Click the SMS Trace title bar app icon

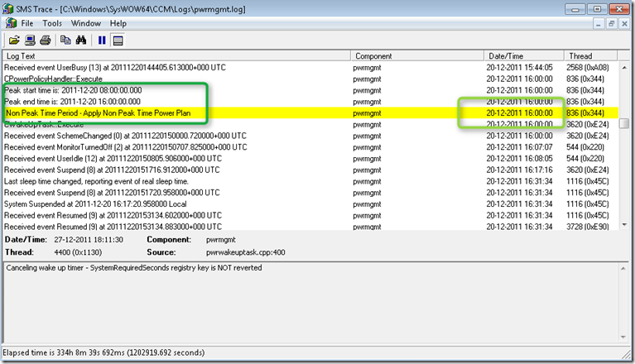7,8
